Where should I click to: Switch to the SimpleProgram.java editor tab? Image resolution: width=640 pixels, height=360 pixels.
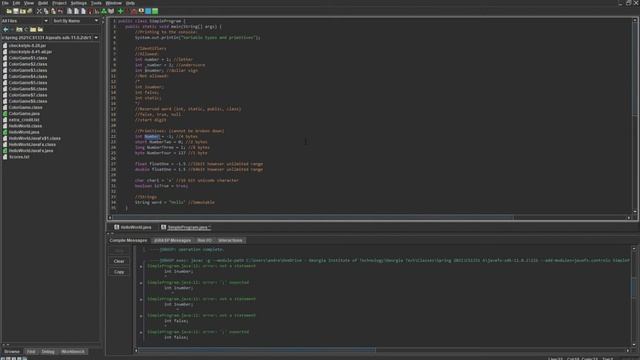pos(186,227)
